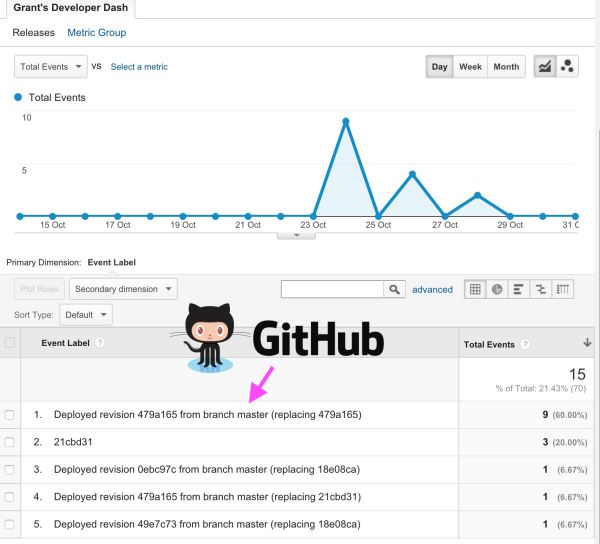Select the Week granularity button

click(x=470, y=67)
